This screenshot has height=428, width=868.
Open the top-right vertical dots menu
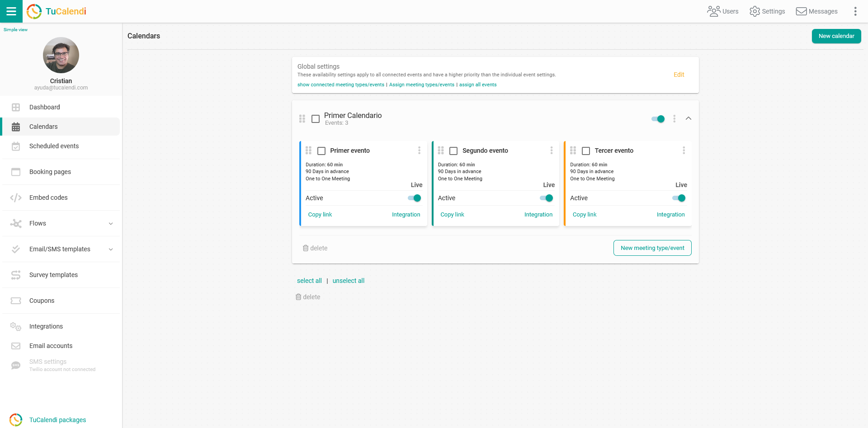click(855, 11)
